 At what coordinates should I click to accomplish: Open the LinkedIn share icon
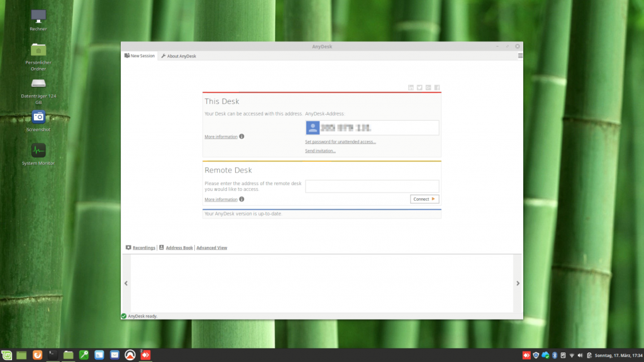tap(411, 88)
